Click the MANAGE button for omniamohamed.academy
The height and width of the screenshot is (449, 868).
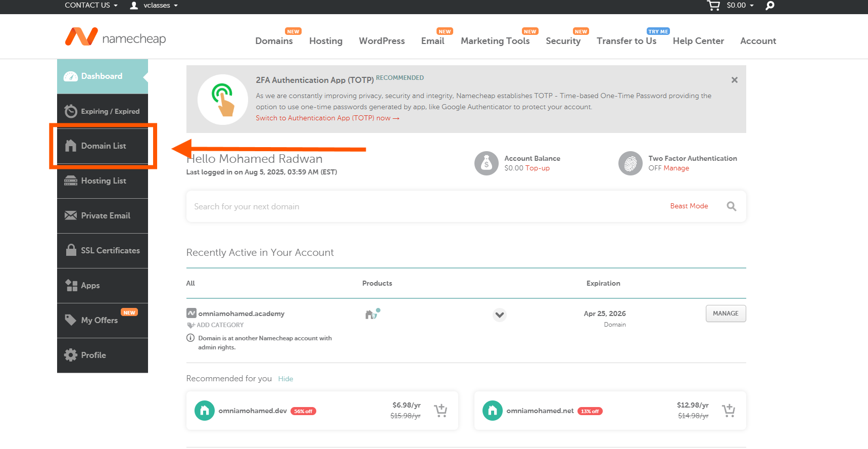pos(726,313)
